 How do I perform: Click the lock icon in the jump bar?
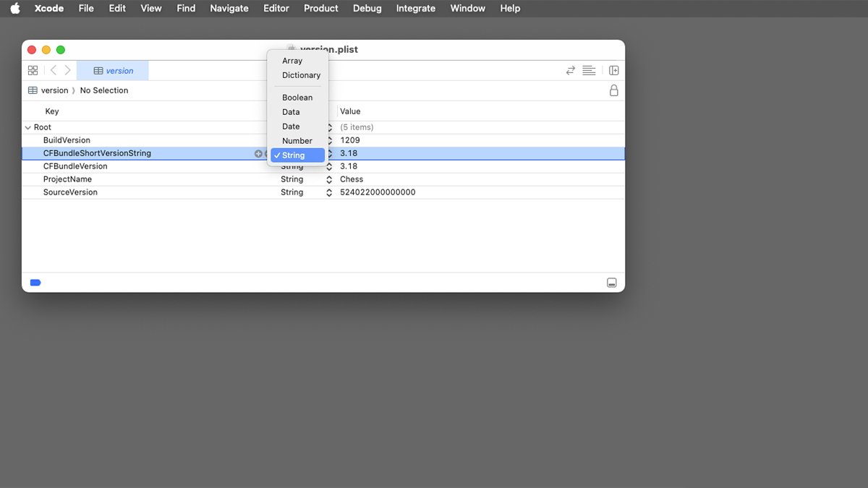pos(614,90)
